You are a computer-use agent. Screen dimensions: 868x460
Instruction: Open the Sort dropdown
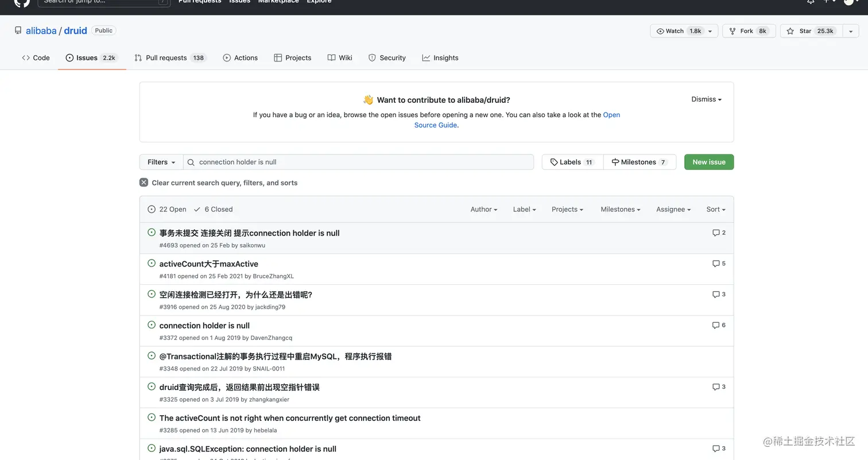pos(716,210)
